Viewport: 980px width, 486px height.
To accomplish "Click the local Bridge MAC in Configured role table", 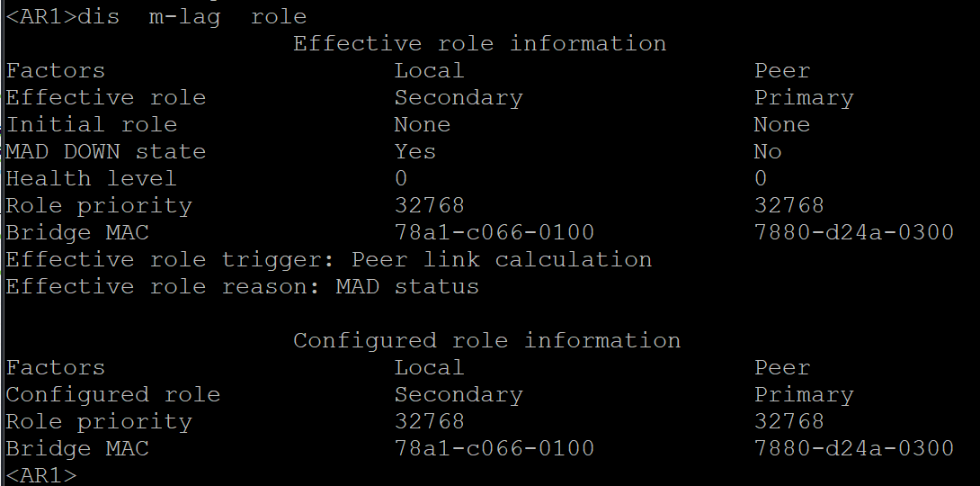I will click(494, 449).
